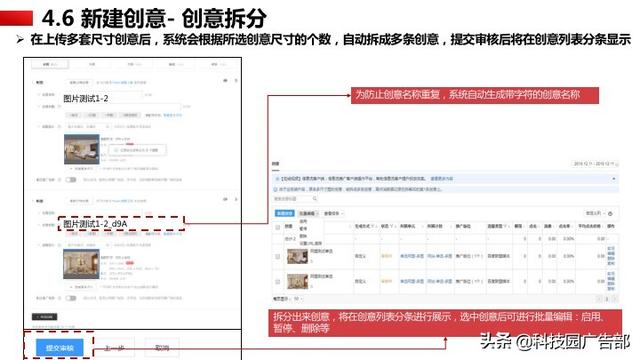Click the blue new creative button in list toolbar
The width and height of the screenshot is (640, 360).
click(x=284, y=213)
